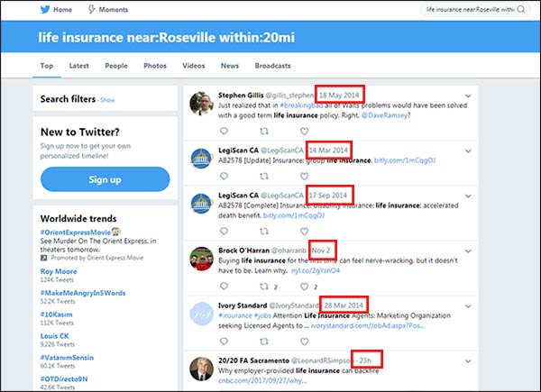The image size is (541, 392).
Task: Go to Home in the top bar
Action: [x=62, y=10]
